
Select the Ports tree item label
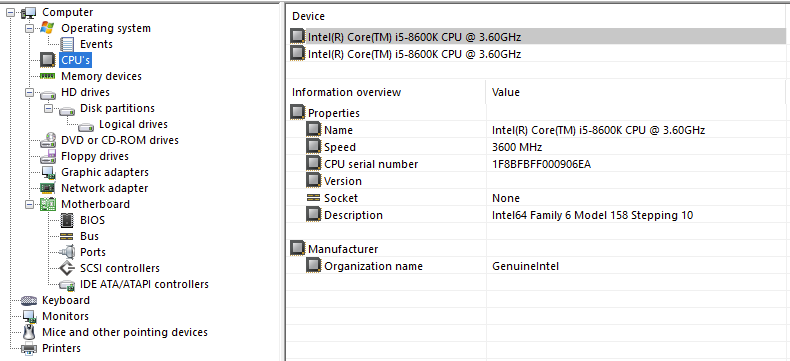tap(93, 252)
